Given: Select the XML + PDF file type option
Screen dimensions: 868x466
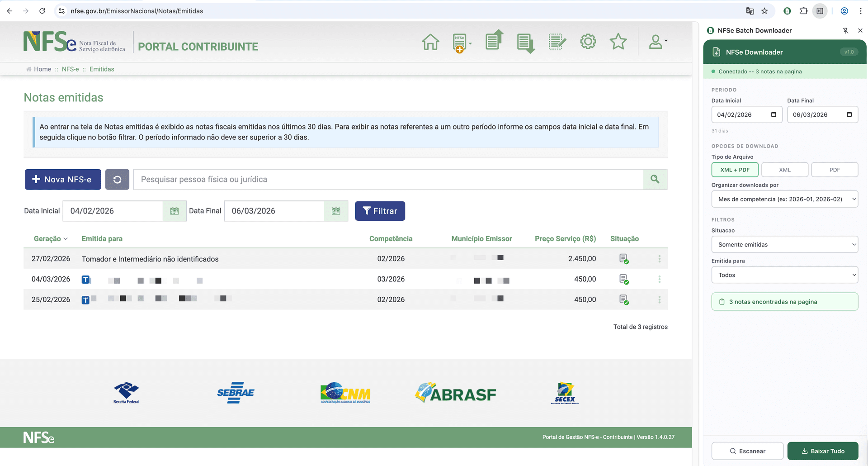Looking at the screenshot, I should click(735, 170).
